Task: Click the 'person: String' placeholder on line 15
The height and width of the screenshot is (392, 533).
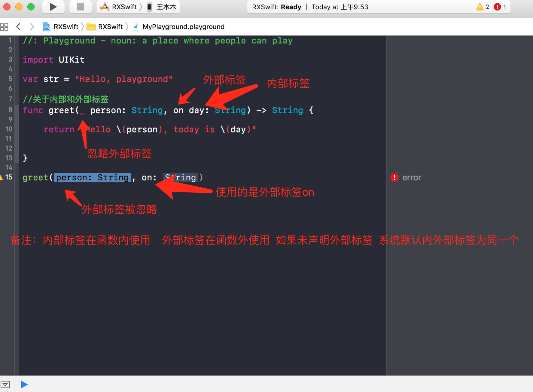Action: pyautogui.click(x=93, y=178)
